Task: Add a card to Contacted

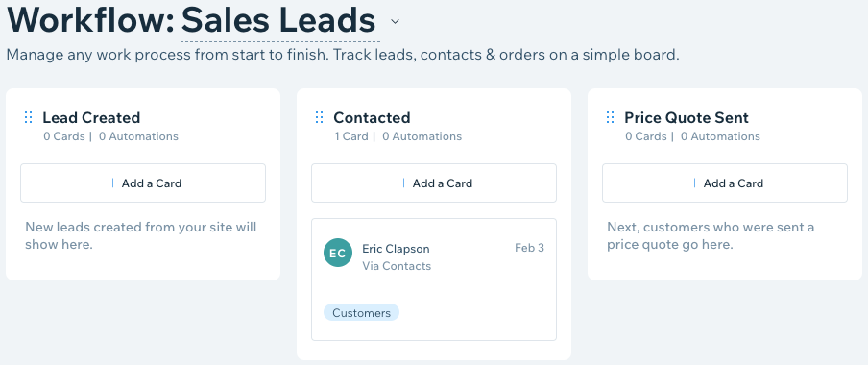Action: (434, 182)
